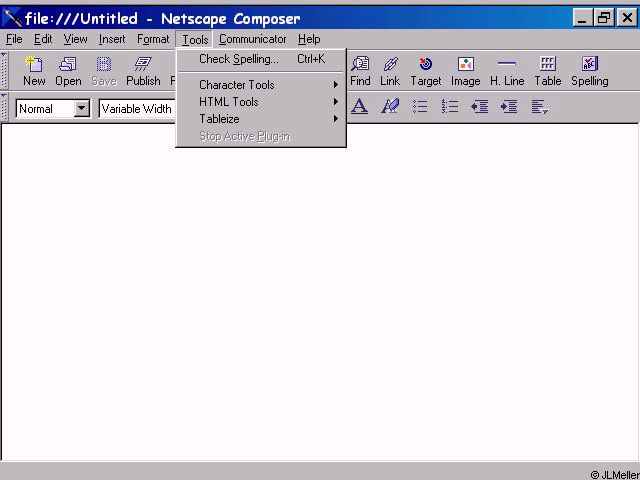Click the disabled Stop Active Plug-in entry

(261, 136)
